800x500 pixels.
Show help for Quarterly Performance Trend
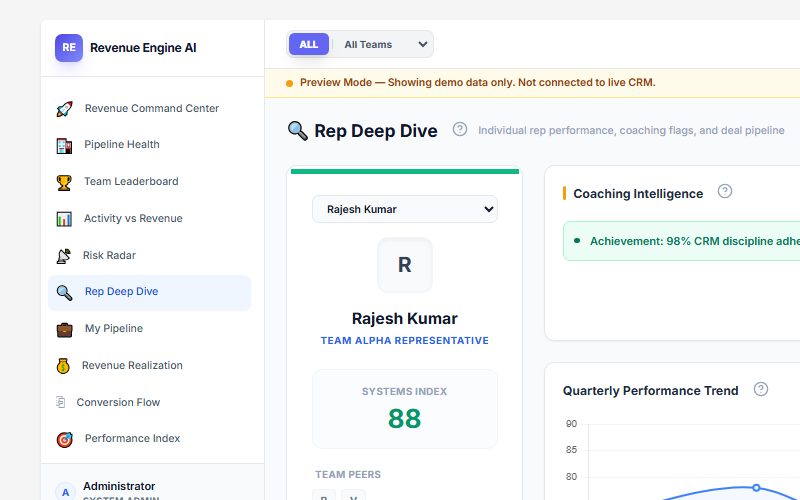pos(761,389)
